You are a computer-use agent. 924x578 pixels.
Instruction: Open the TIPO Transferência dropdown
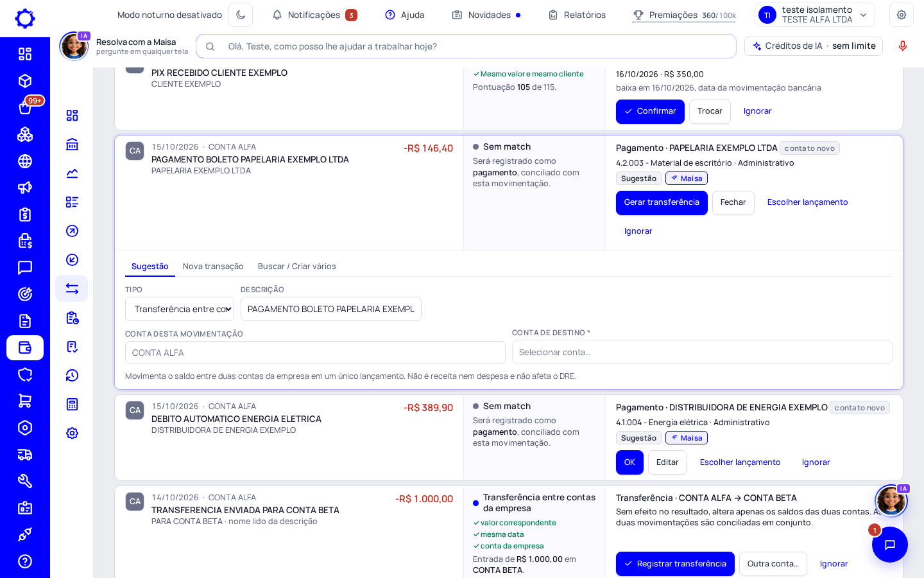[180, 309]
